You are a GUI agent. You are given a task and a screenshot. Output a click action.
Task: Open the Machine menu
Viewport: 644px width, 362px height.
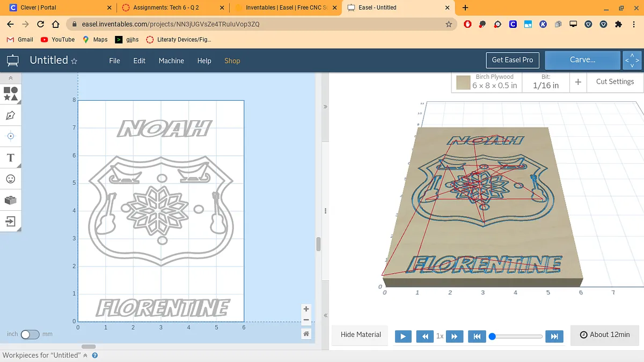point(171,61)
